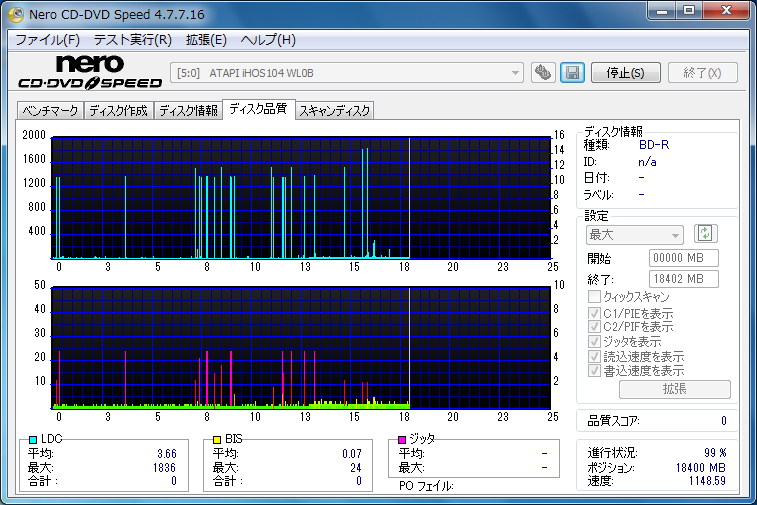Click the ポジション value 18400 MB
This screenshot has width=757, height=505.
coord(701,467)
